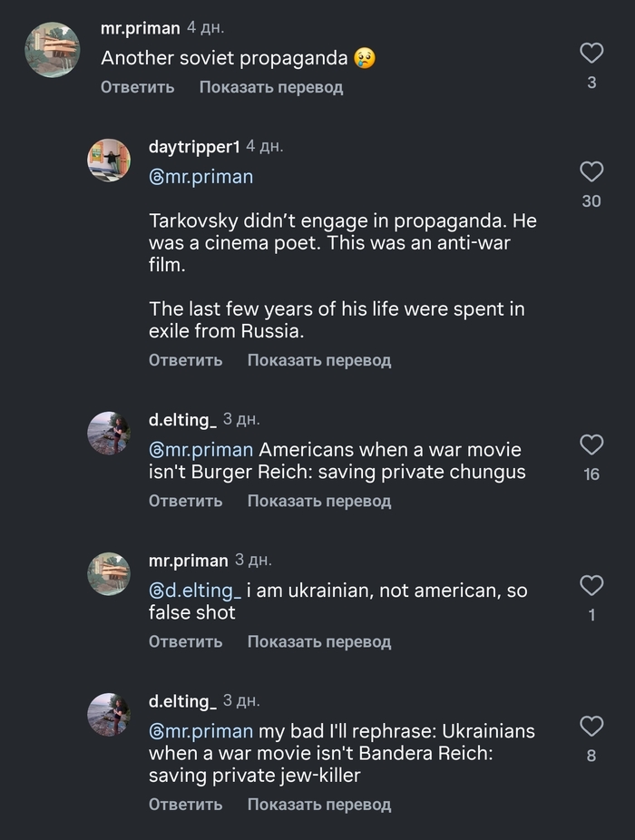Open the daytripper1 username link
Image resolution: width=635 pixels, height=840 pixels.
(x=194, y=147)
